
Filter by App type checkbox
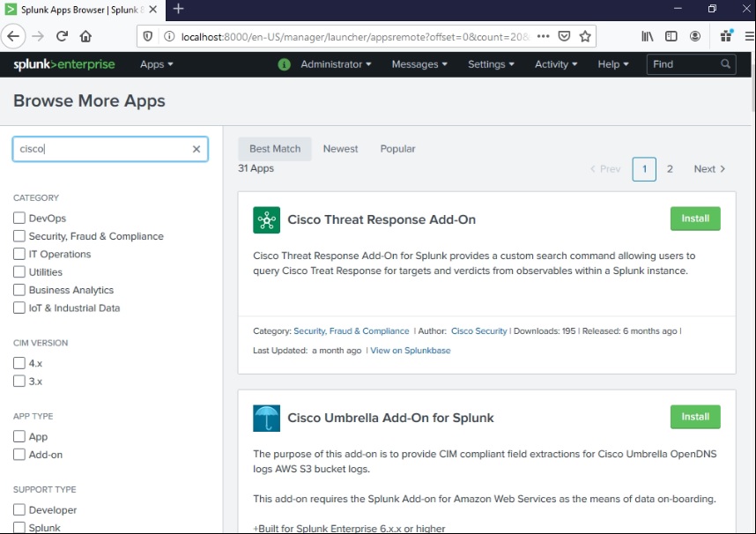(x=19, y=436)
